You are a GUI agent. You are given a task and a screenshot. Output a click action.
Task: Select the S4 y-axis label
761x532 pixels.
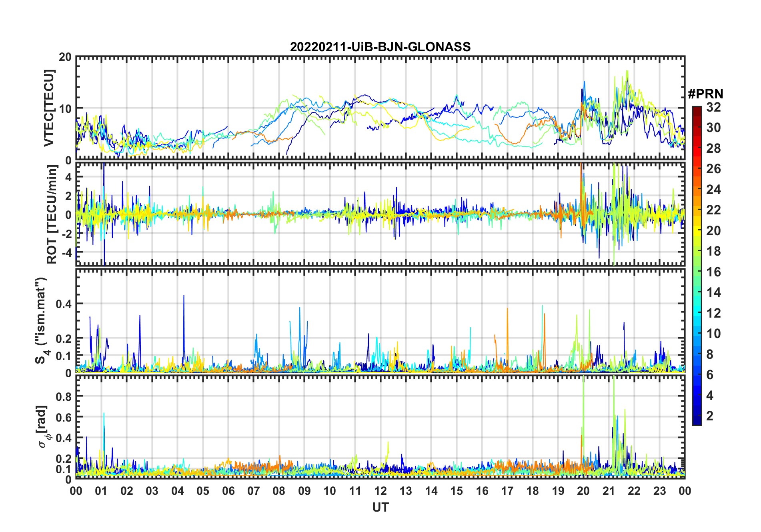point(41,320)
